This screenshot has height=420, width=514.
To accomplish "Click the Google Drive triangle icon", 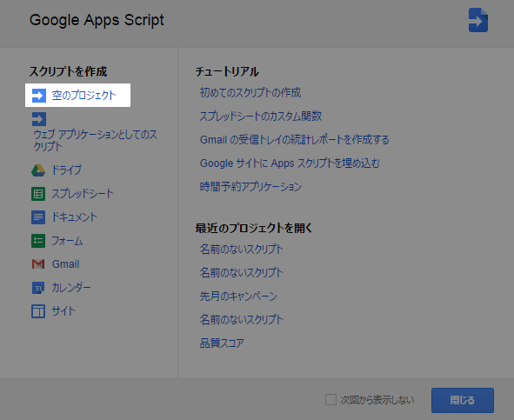I will pos(38,170).
